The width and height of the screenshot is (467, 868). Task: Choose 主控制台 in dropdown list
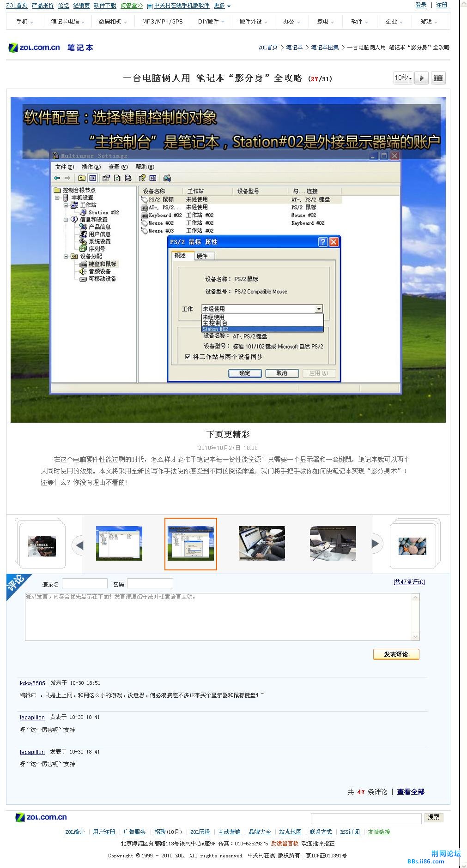pyautogui.click(x=262, y=323)
